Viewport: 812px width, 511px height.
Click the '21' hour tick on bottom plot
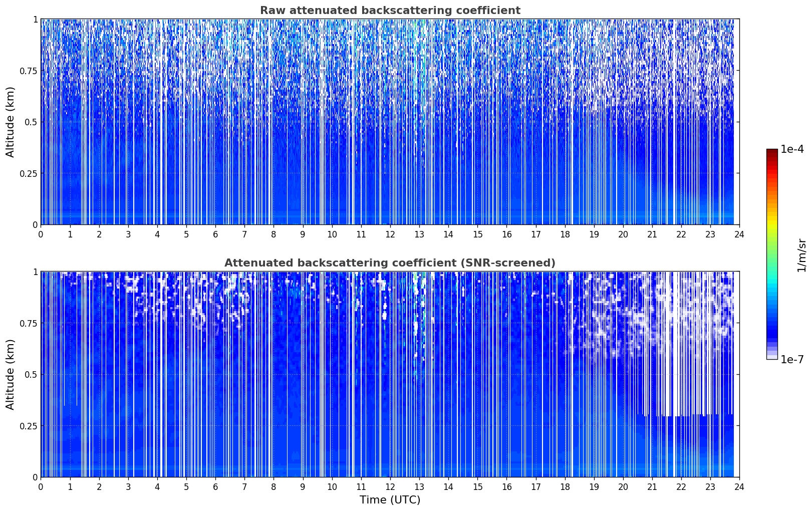[652, 486]
